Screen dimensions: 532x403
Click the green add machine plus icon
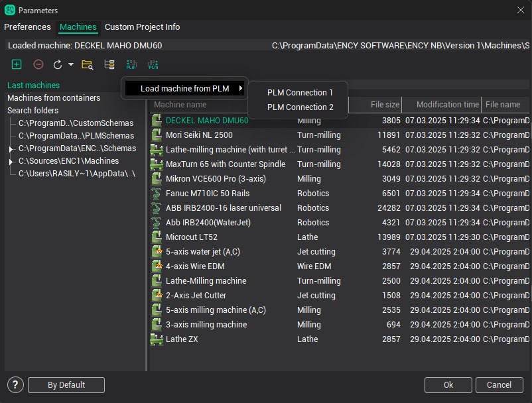(17, 64)
